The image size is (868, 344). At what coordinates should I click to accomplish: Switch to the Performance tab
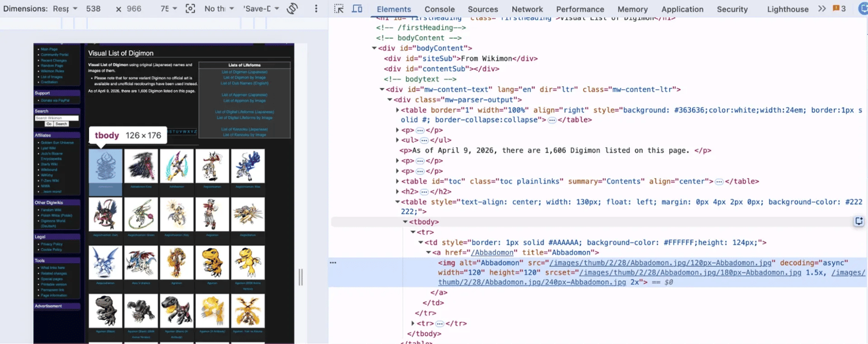579,9
